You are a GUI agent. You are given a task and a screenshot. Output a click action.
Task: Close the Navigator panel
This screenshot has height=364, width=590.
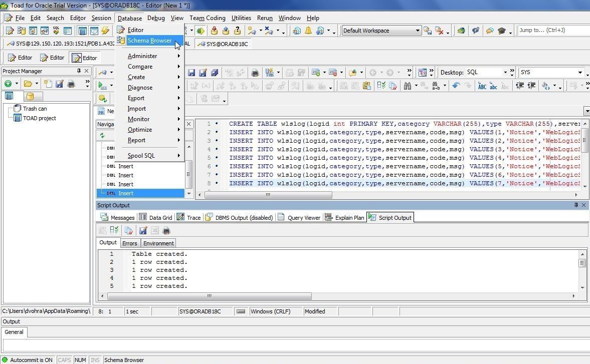point(189,124)
